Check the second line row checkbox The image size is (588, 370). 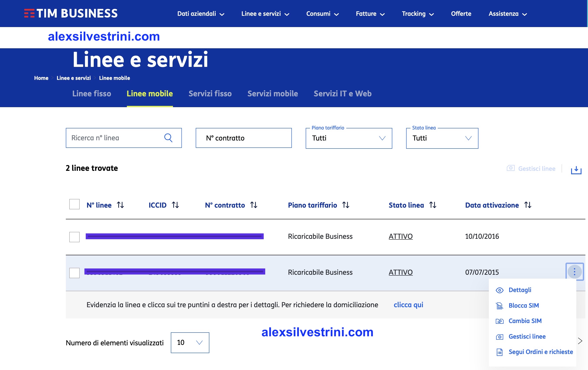(74, 273)
